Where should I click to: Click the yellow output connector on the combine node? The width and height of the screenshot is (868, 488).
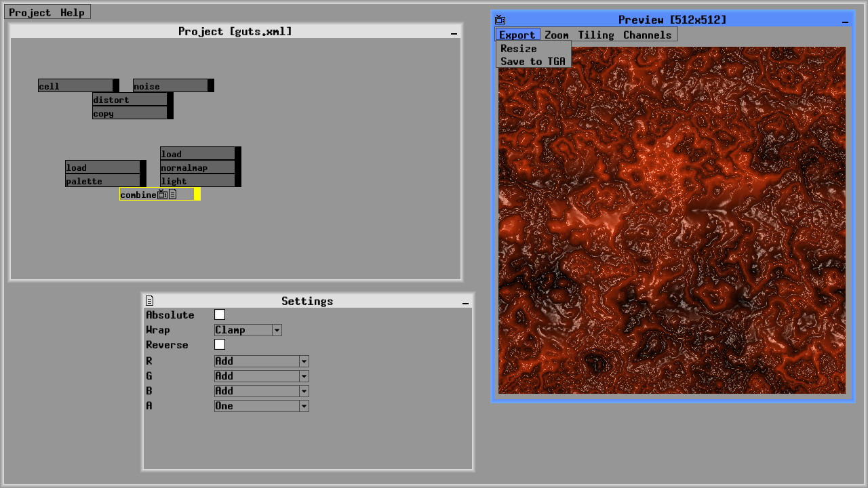pos(197,194)
